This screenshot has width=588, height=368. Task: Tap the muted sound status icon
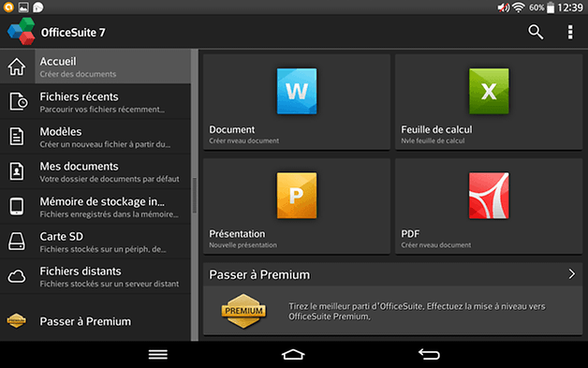click(x=503, y=7)
